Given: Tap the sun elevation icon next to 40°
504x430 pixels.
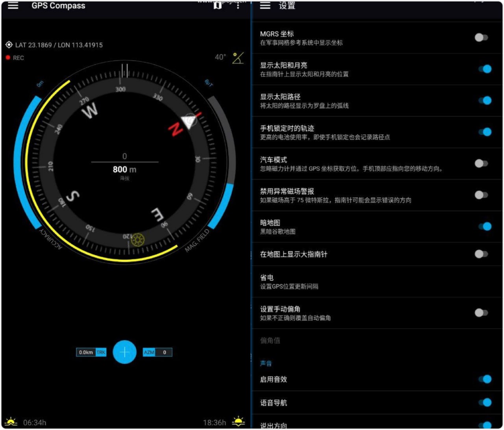Looking at the screenshot, I should [x=237, y=58].
